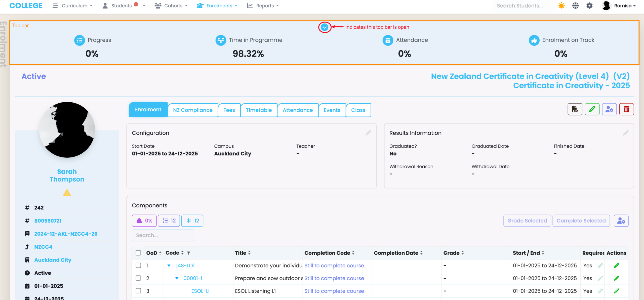Switch to the NZ Compliance tab
The width and height of the screenshot is (644, 300).
(x=193, y=110)
